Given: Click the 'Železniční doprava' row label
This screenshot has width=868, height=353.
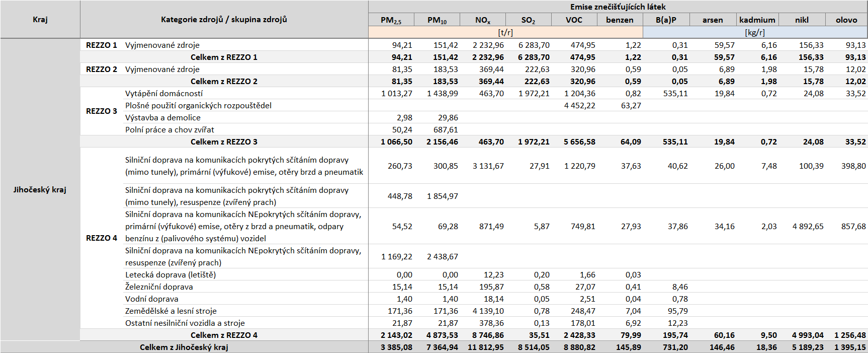Looking at the screenshot, I should tap(159, 287).
